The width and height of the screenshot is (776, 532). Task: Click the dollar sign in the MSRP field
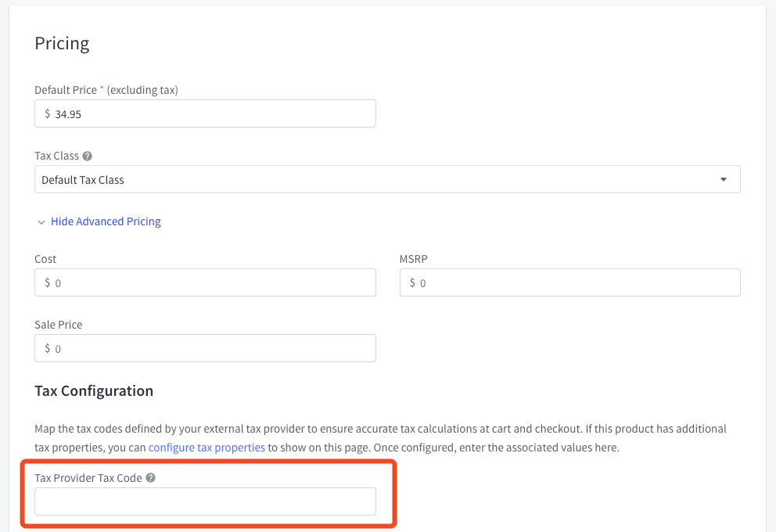pos(412,282)
